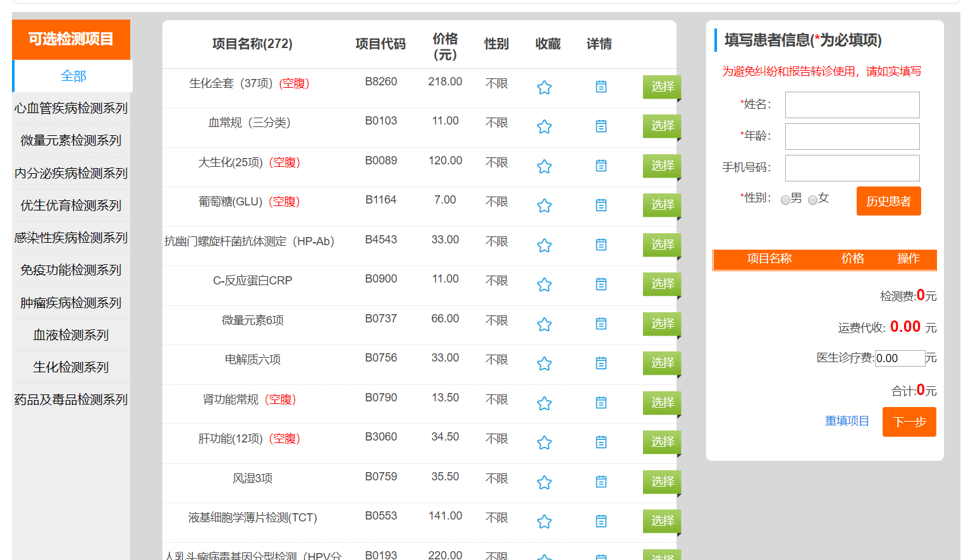Open 血液检测系列 category
Image resolution: width=973 pixels, height=560 pixels.
pos(71,336)
